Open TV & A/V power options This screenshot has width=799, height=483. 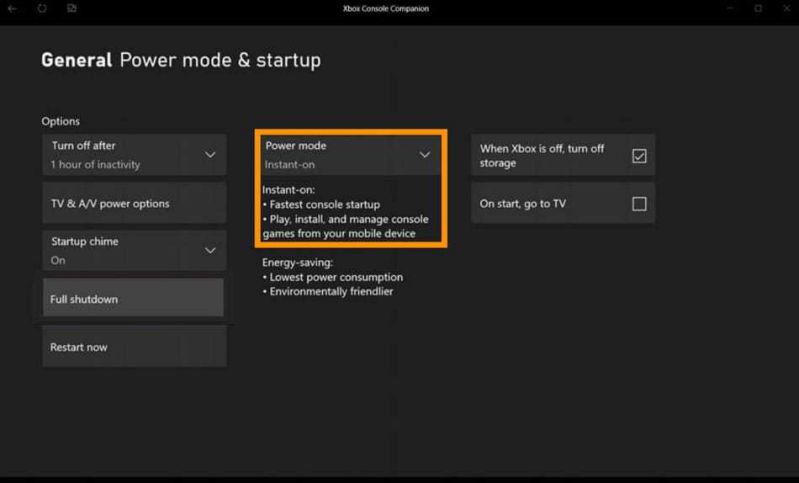click(x=135, y=203)
